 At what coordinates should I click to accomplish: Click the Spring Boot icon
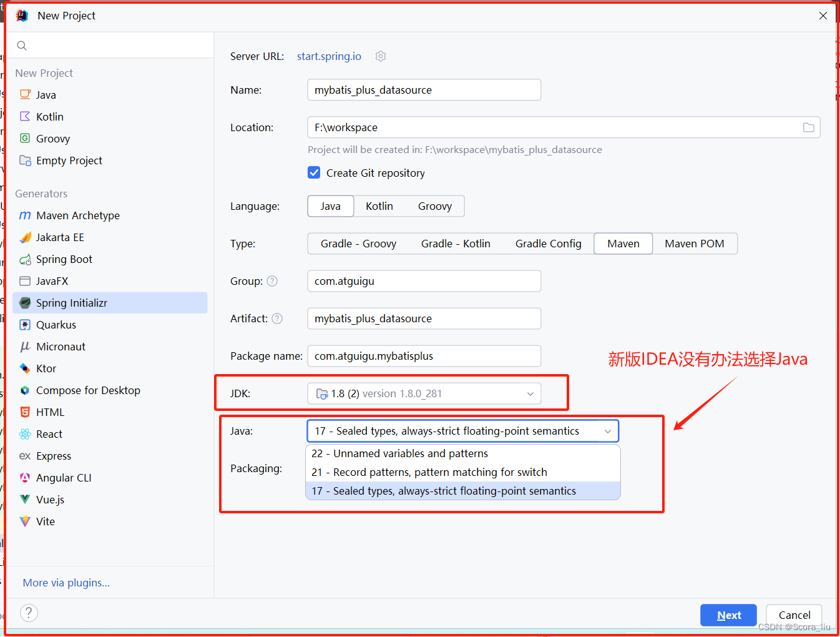[x=25, y=259]
